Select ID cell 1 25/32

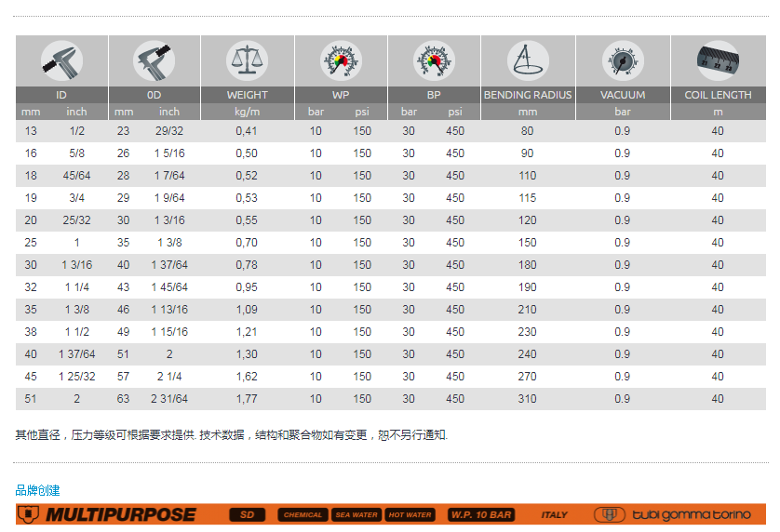click(76, 377)
